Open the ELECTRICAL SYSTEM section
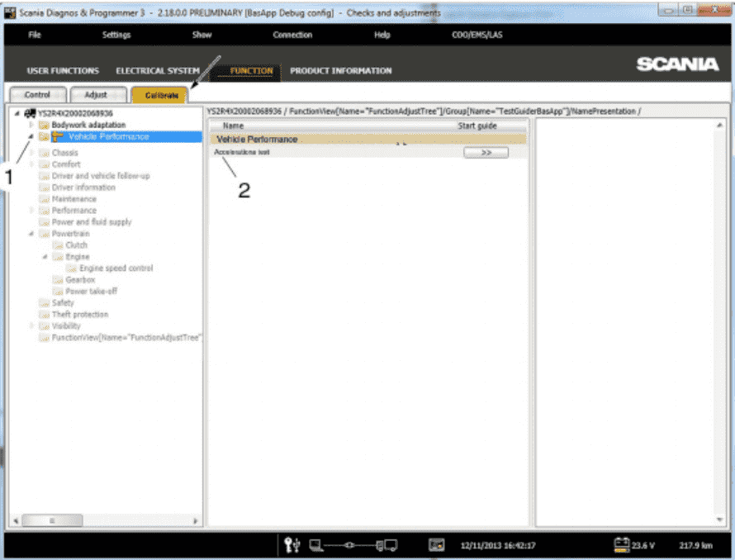Screen dimensions: 735x560 pyautogui.click(x=157, y=71)
